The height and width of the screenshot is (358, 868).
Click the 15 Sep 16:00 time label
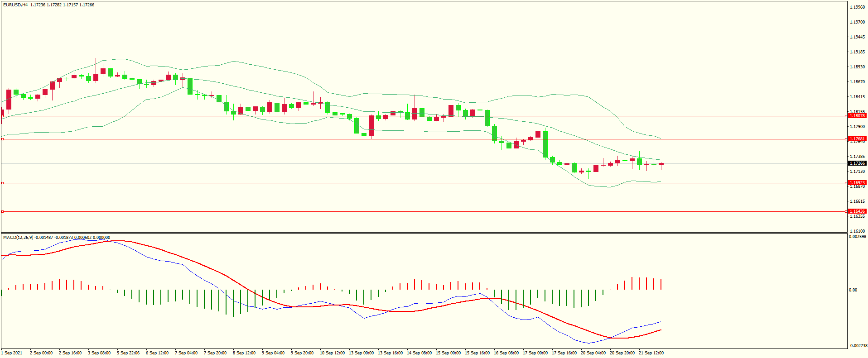pos(477,353)
